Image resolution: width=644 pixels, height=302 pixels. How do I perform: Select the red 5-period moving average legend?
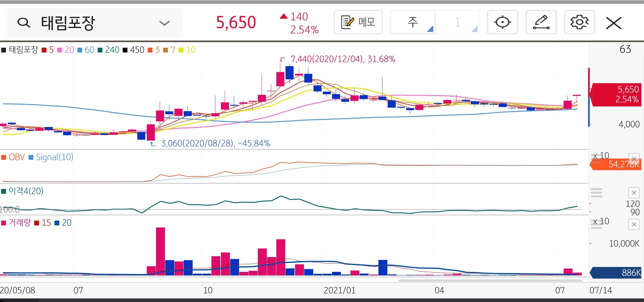[48, 50]
